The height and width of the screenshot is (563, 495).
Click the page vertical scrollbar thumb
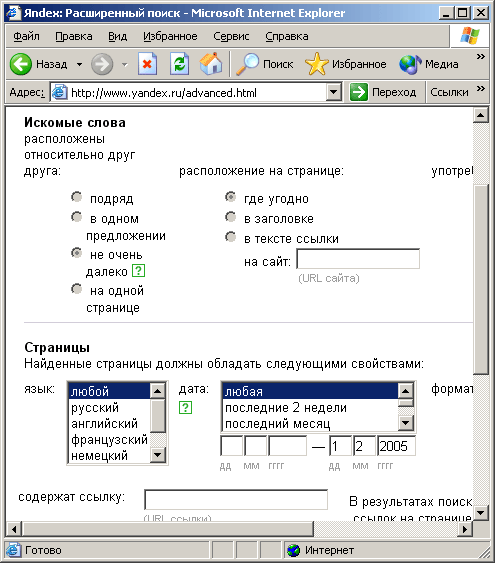[x=481, y=279]
